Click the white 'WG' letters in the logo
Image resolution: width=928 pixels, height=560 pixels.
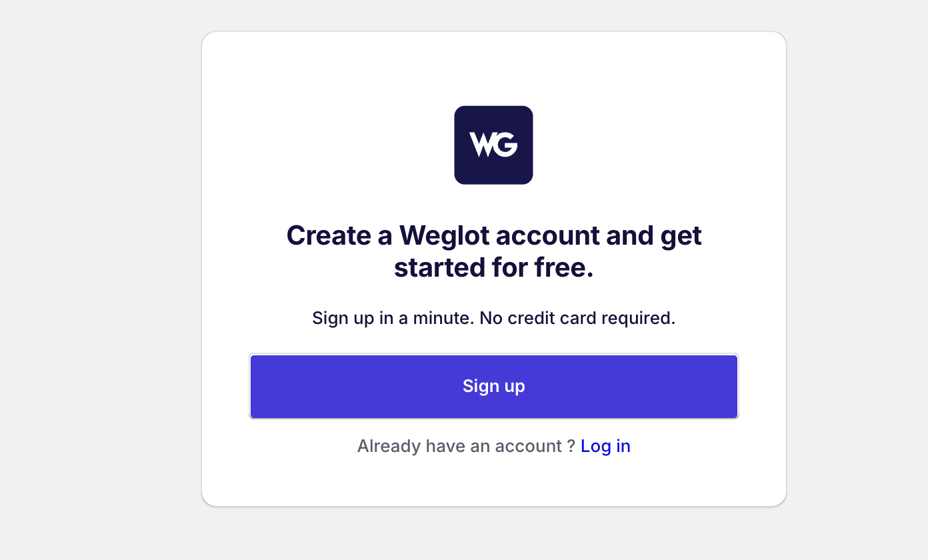[493, 145]
